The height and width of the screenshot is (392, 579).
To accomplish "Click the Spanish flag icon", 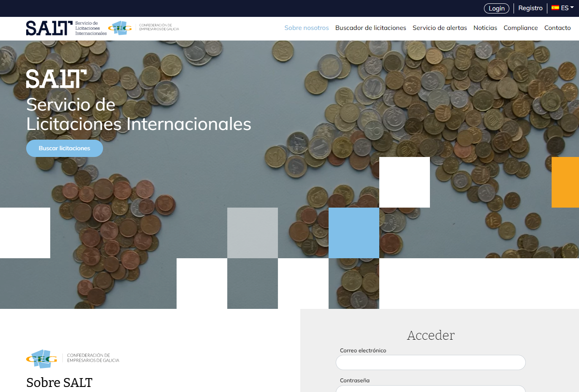I will 555,8.
